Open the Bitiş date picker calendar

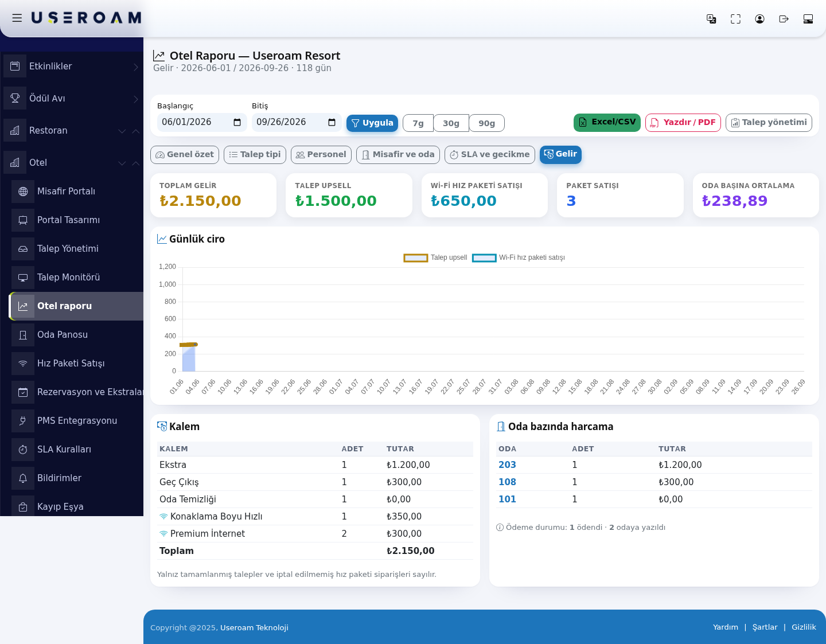(332, 122)
